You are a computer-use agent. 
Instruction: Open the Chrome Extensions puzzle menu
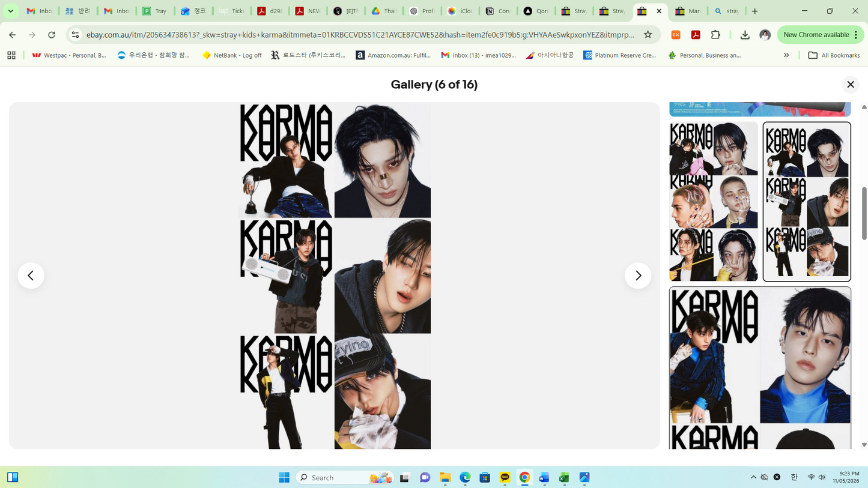715,35
